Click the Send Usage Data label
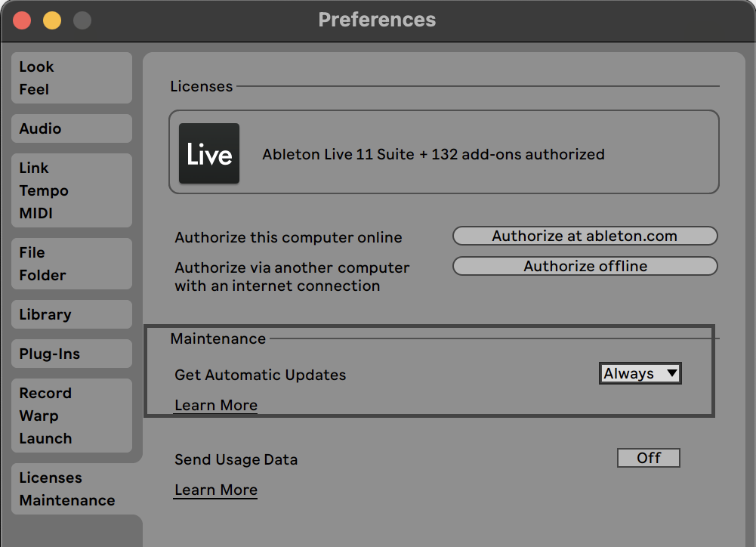Screen dimensions: 756x547 (x=236, y=459)
